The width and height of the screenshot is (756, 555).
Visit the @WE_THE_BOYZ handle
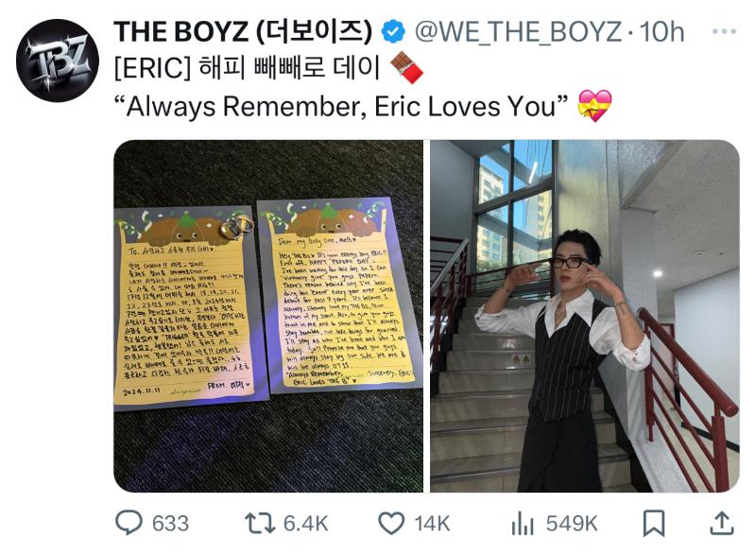tap(518, 32)
